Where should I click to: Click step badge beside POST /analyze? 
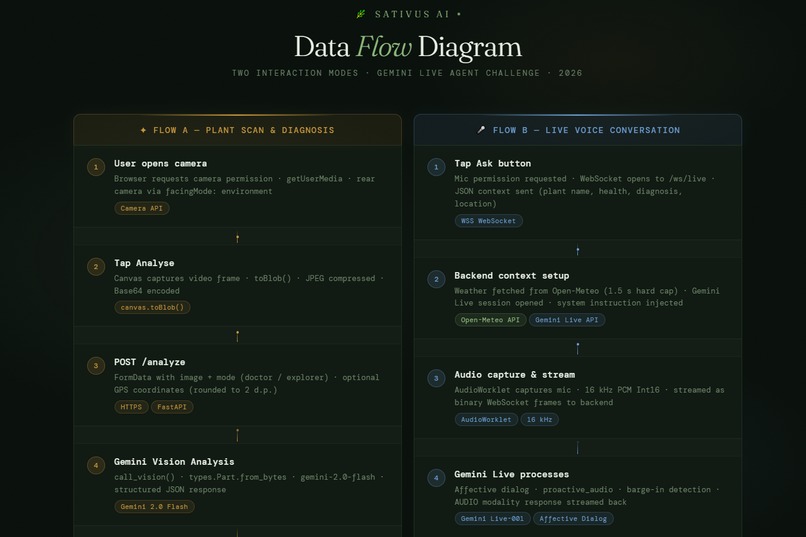click(96, 366)
